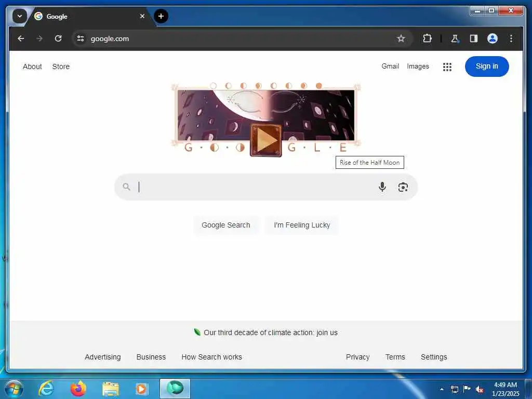Open How Search works link

(212, 357)
